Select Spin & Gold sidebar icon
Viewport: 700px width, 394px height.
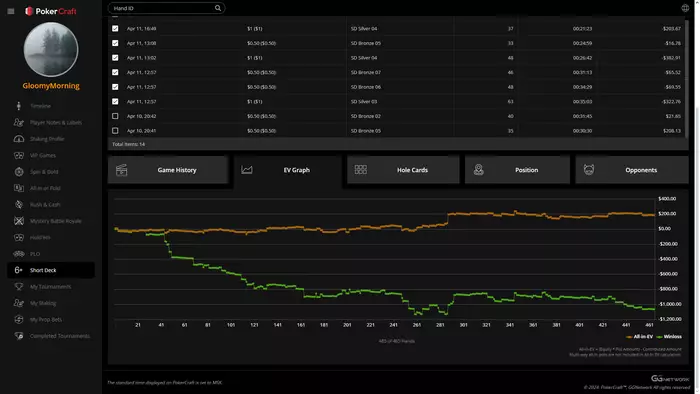[x=19, y=172]
